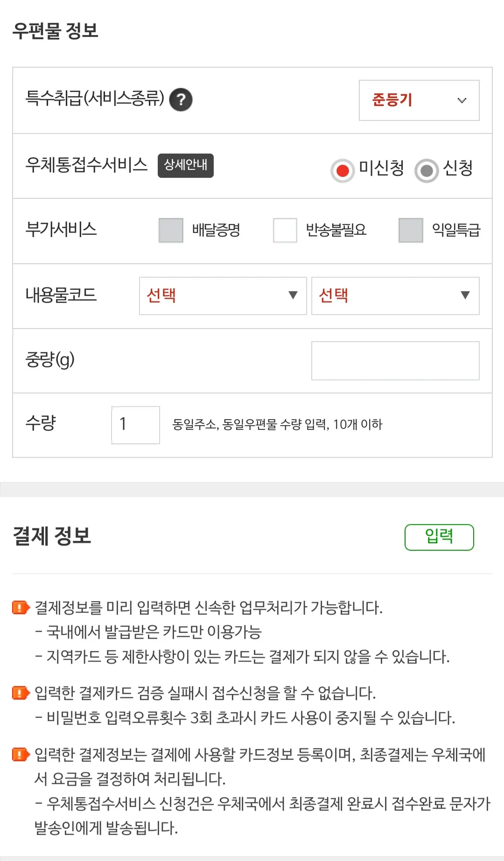Open the 준등기 service type dropdown
Image resolution: width=504 pixels, height=861 pixels.
point(419,100)
